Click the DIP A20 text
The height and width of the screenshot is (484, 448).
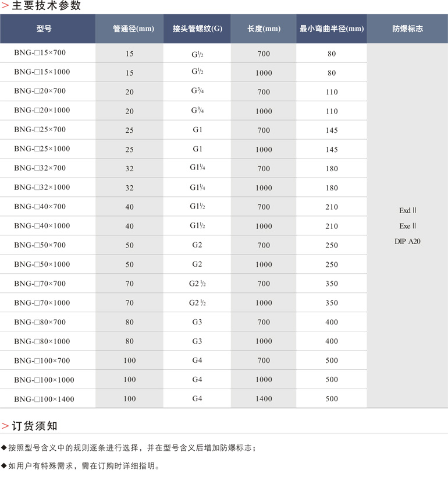407,241
